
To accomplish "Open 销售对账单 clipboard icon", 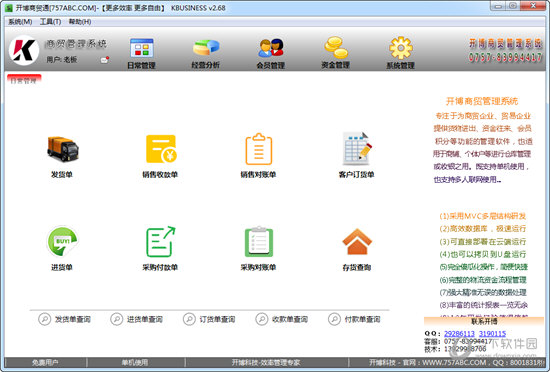I will [x=259, y=149].
